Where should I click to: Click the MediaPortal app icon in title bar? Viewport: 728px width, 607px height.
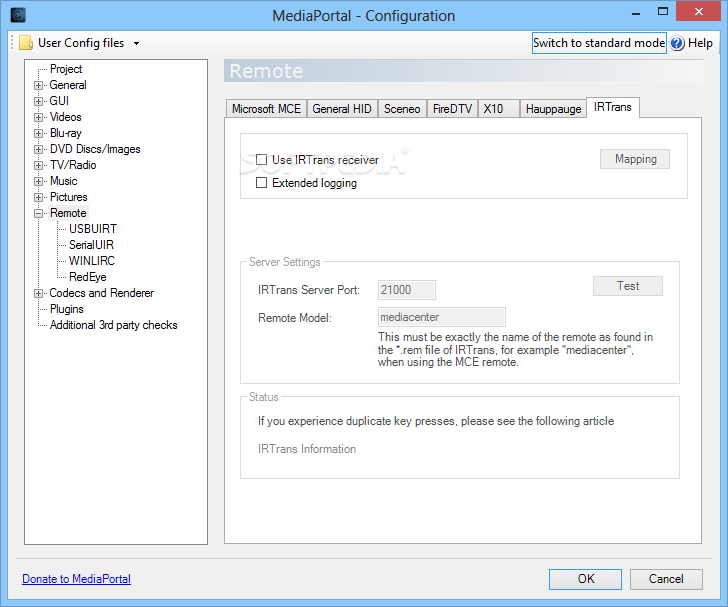tap(18, 15)
